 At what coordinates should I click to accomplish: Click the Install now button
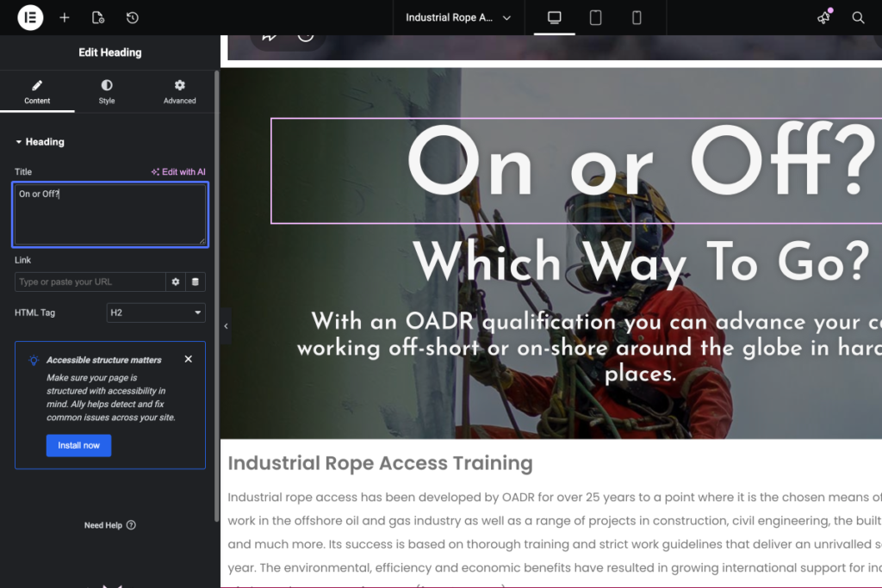click(78, 445)
